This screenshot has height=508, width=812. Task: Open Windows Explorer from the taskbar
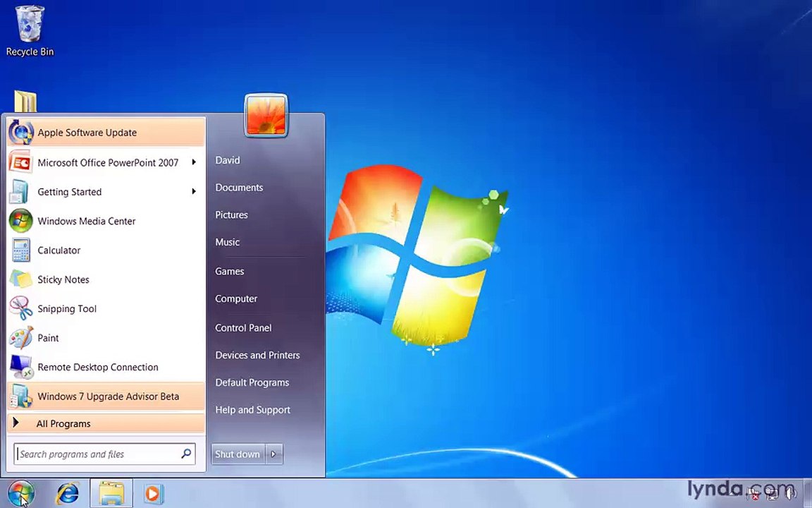pyautogui.click(x=112, y=493)
